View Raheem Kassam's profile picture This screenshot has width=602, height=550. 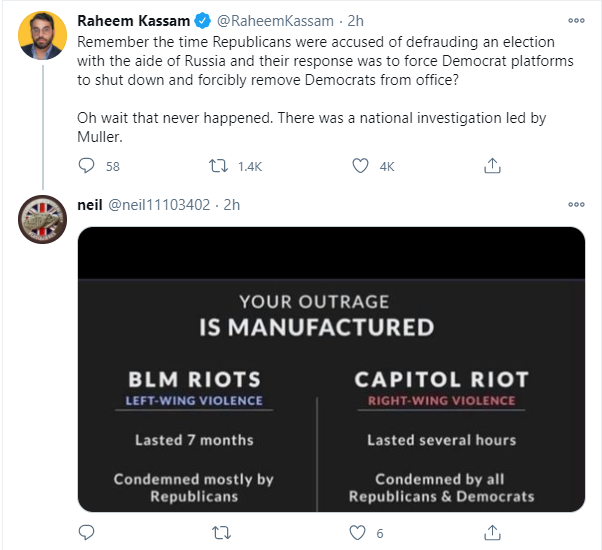(44, 37)
